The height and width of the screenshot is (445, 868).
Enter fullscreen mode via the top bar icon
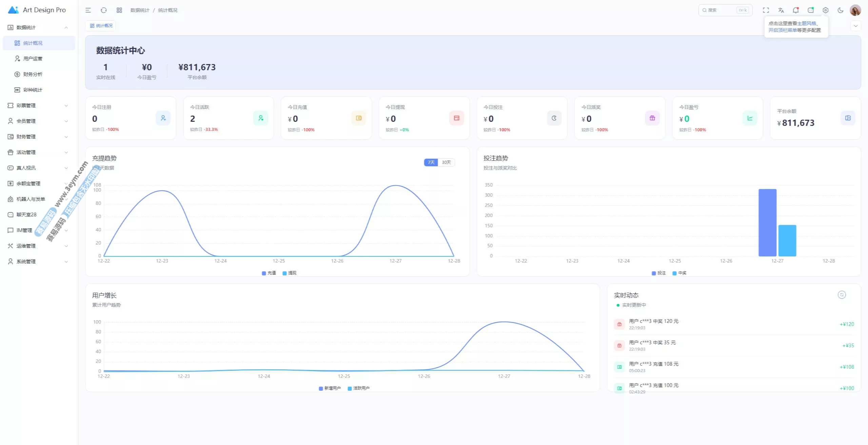[x=766, y=10]
